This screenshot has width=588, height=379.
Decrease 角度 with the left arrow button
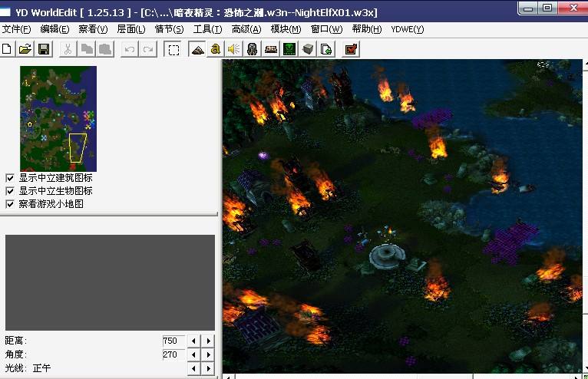[x=194, y=354]
